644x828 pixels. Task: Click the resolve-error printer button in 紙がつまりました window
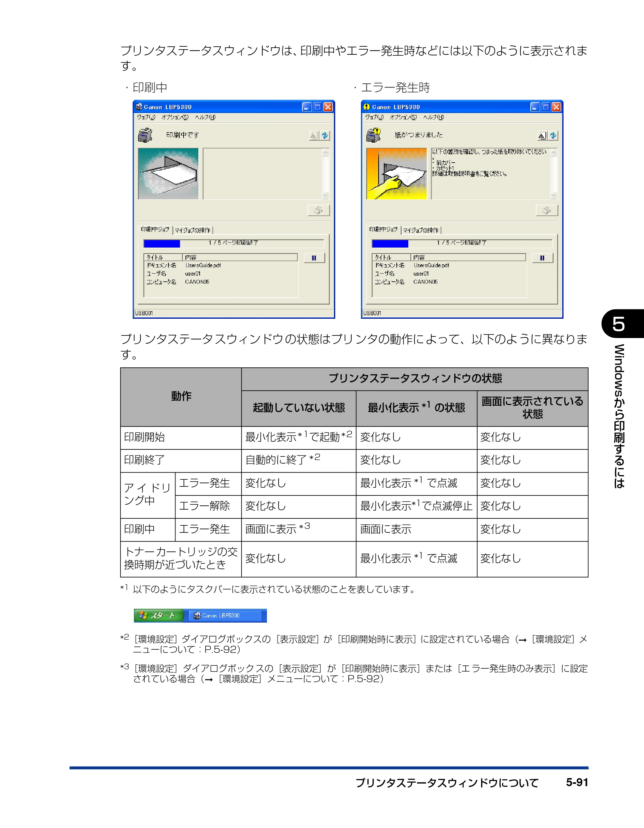(x=546, y=211)
